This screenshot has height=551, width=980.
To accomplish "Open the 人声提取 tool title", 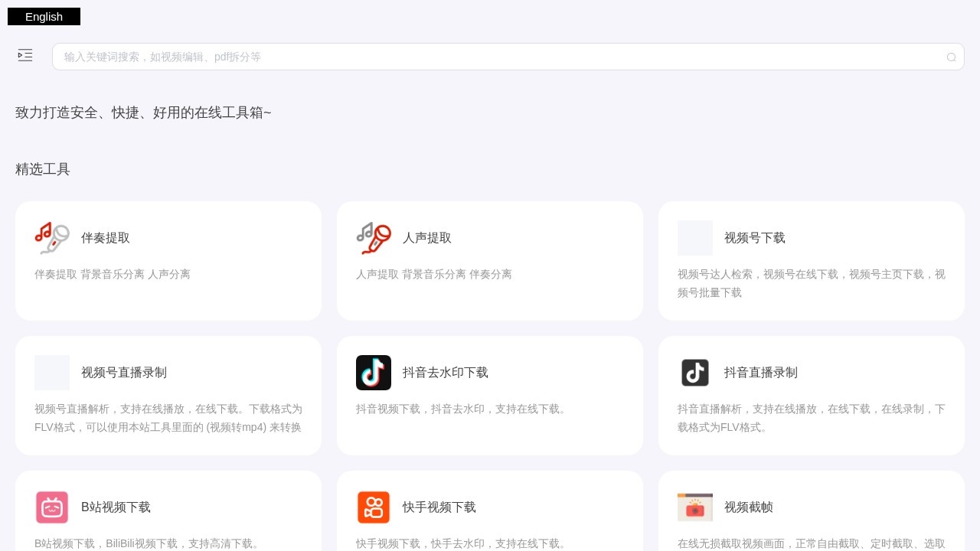I will (x=427, y=238).
